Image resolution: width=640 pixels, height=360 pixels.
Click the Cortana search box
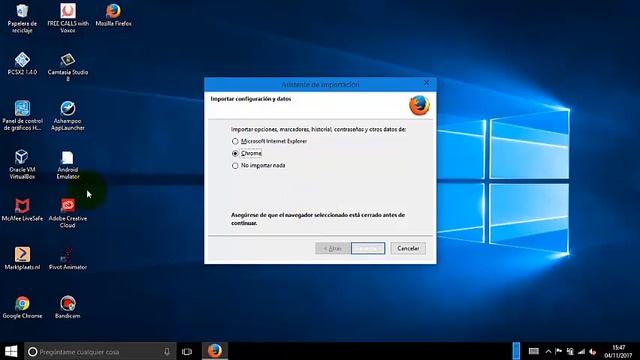pos(100,351)
